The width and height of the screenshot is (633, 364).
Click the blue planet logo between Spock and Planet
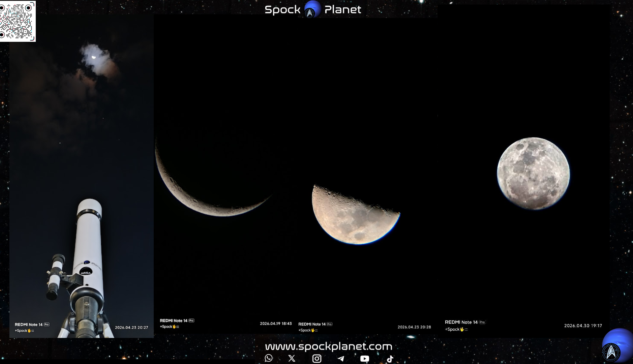click(x=312, y=9)
